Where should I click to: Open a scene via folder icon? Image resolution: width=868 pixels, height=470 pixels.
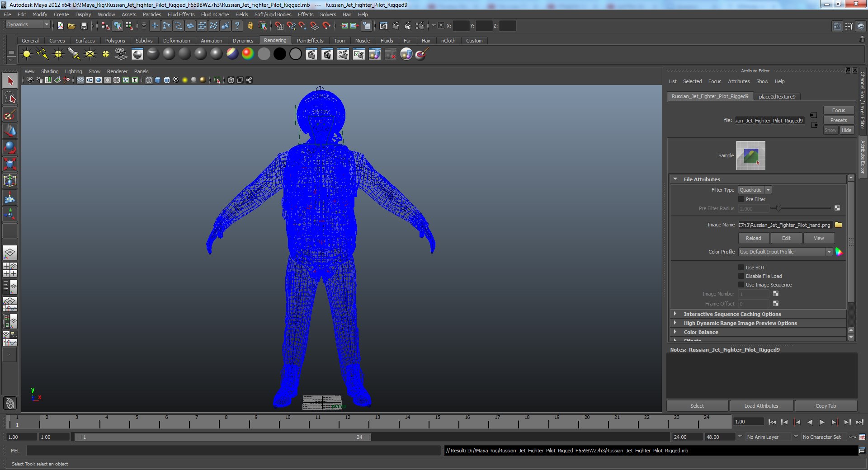[71, 26]
